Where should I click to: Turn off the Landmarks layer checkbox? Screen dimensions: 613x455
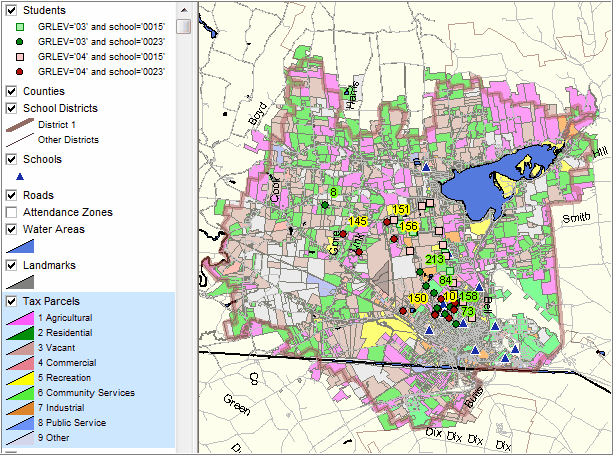tap(12, 265)
